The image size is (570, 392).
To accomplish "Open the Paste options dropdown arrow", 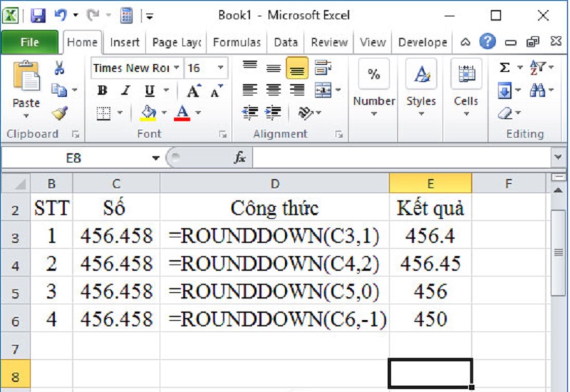I will (26, 116).
